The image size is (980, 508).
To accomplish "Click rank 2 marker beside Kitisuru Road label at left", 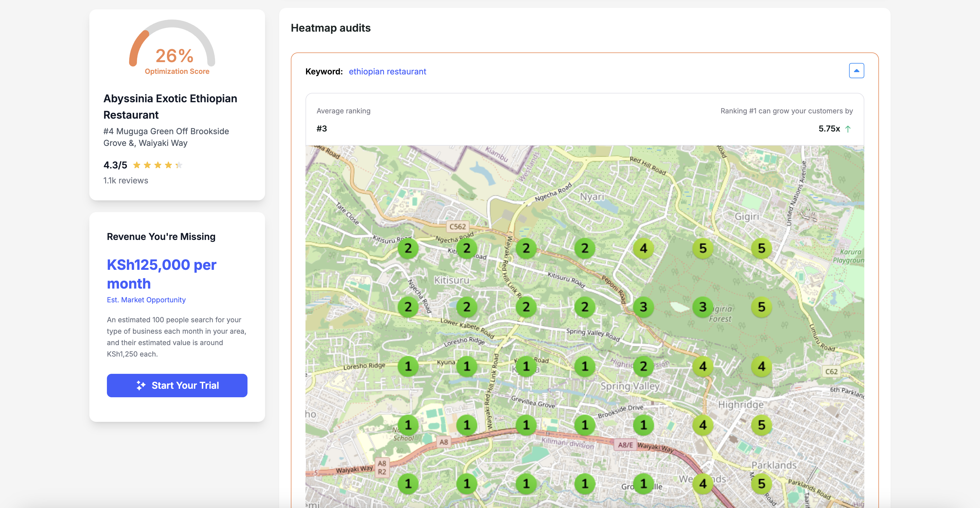I will tap(408, 248).
